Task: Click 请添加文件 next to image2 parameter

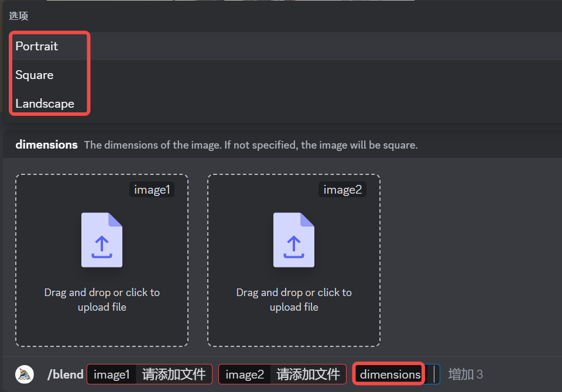Action: tap(308, 374)
